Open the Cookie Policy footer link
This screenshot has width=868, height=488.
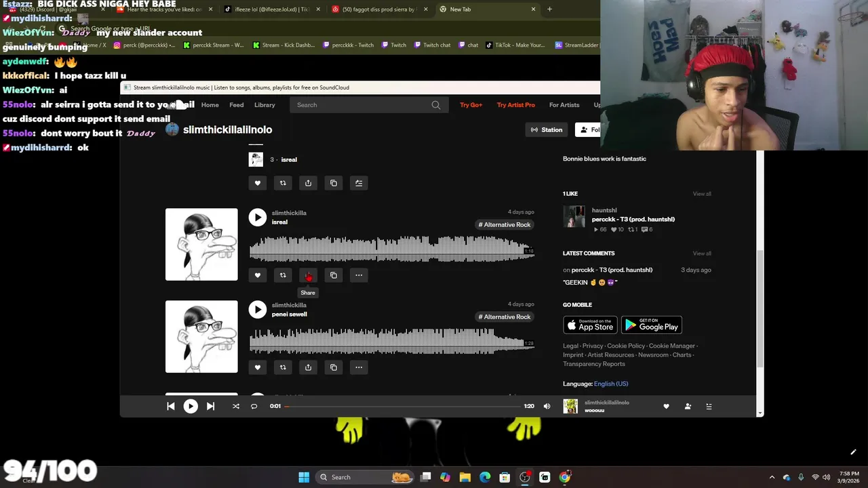pyautogui.click(x=626, y=346)
